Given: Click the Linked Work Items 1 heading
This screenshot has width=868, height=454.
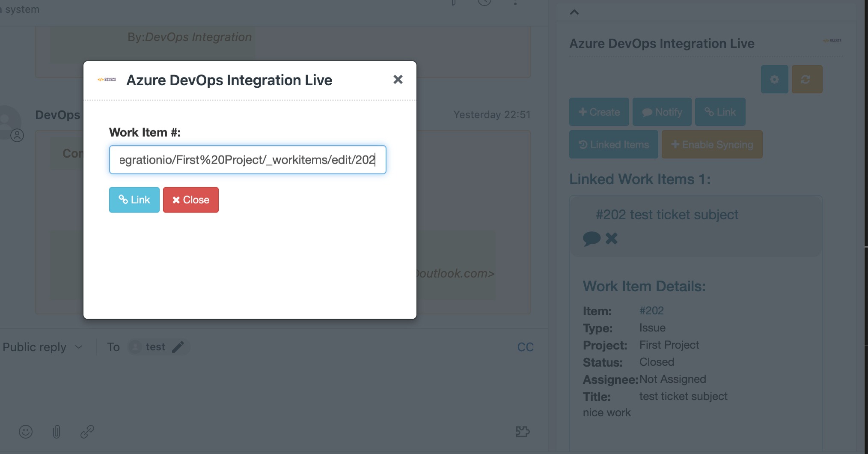Looking at the screenshot, I should (x=640, y=179).
